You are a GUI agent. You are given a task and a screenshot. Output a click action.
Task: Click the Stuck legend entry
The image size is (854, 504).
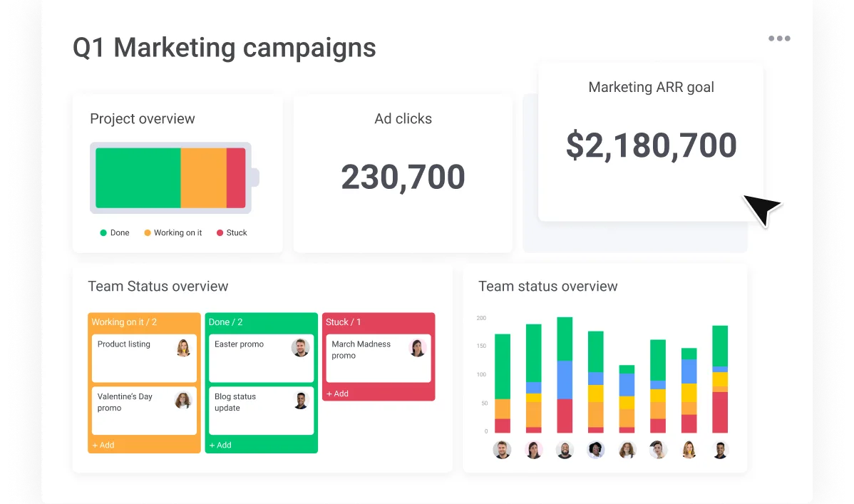pyautogui.click(x=232, y=232)
